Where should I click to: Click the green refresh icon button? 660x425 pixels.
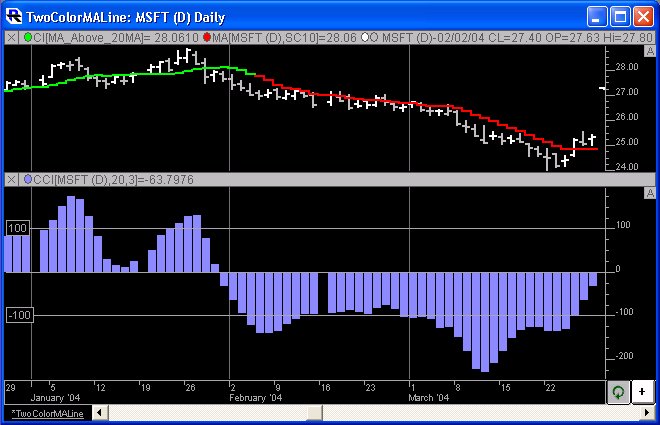[618, 392]
